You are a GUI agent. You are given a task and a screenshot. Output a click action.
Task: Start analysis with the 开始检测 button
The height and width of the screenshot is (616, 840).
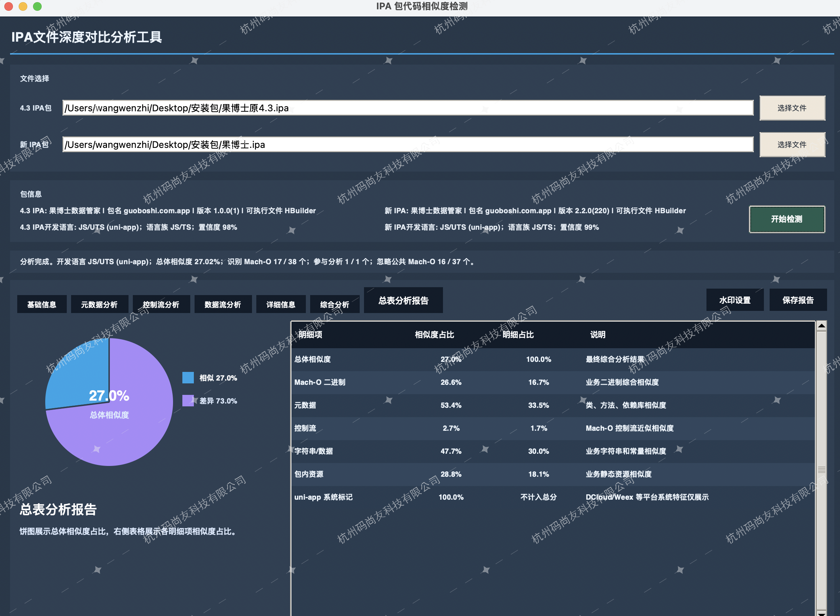pyautogui.click(x=787, y=219)
